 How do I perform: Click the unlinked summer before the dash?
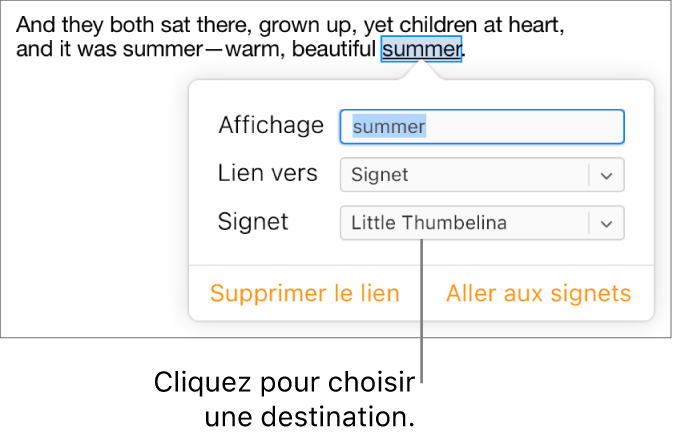click(x=159, y=48)
